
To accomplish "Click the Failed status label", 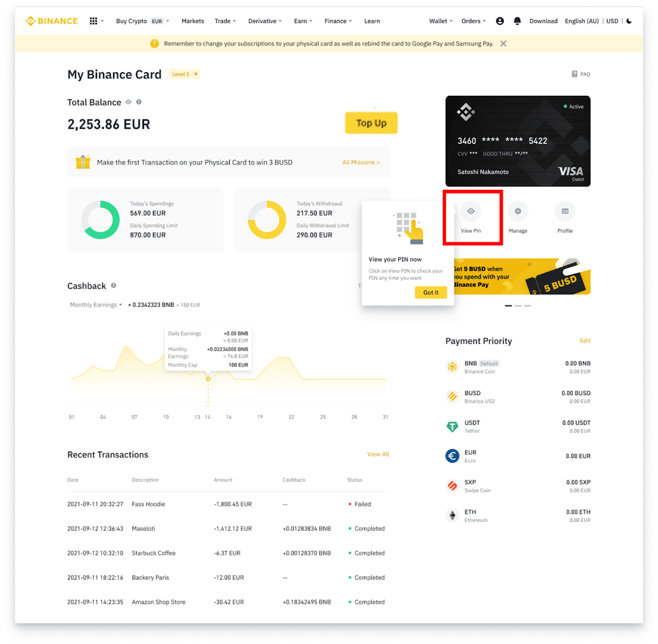I will click(x=363, y=504).
